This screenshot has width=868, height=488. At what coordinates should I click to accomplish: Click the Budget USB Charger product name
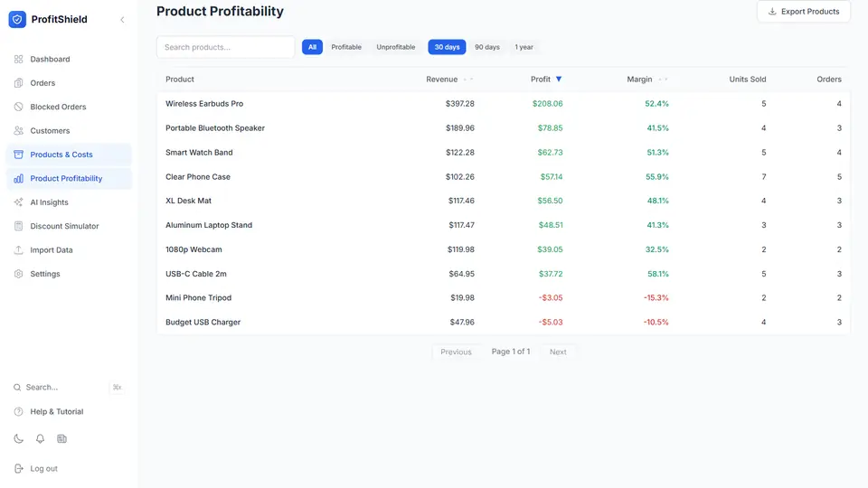pyautogui.click(x=203, y=322)
